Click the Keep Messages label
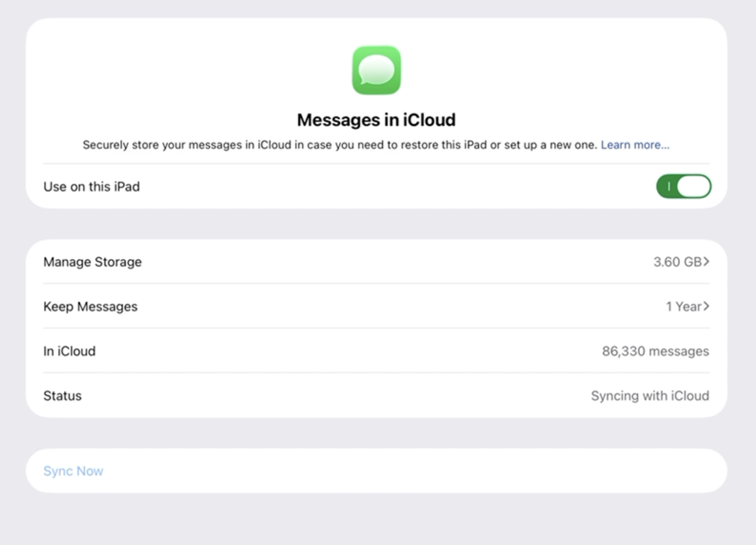756x545 pixels. click(90, 306)
